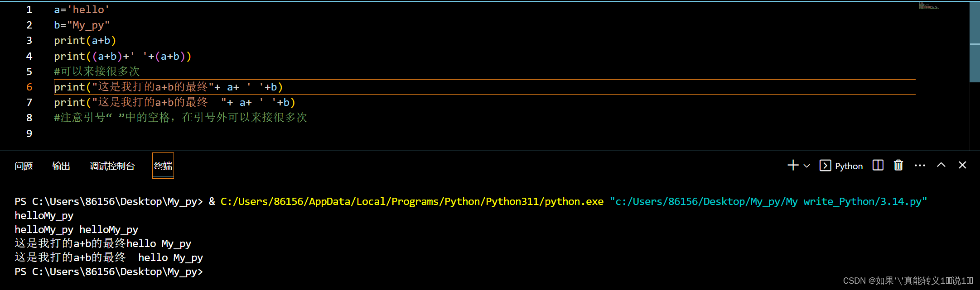980x290 pixels.
Task: Select the 终端 tab
Action: 163,166
